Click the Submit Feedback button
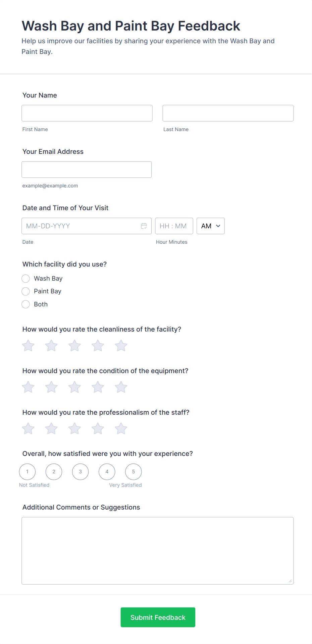Image resolution: width=312 pixels, height=644 pixels. pos(158,617)
